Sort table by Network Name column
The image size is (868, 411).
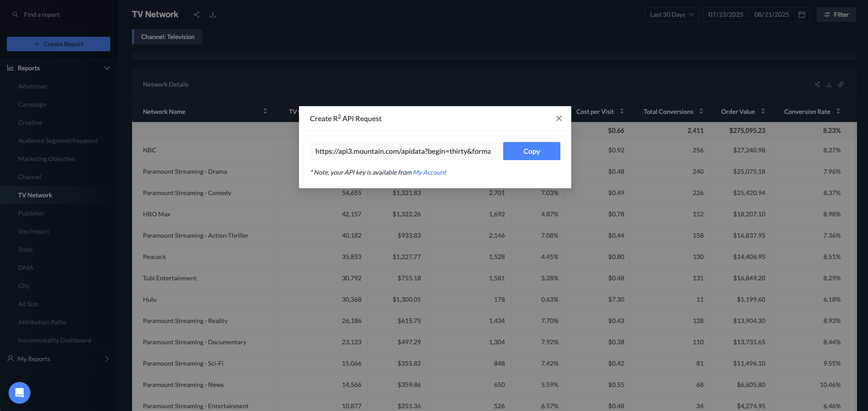[265, 112]
